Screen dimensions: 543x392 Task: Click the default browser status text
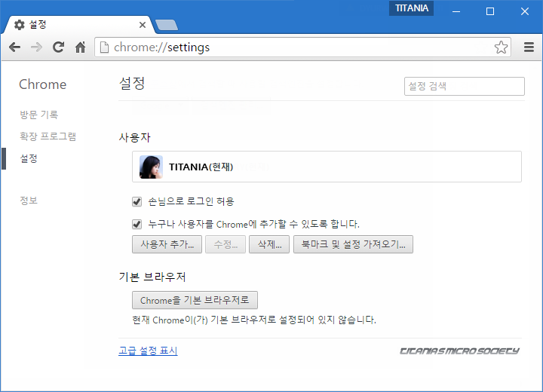click(x=254, y=320)
